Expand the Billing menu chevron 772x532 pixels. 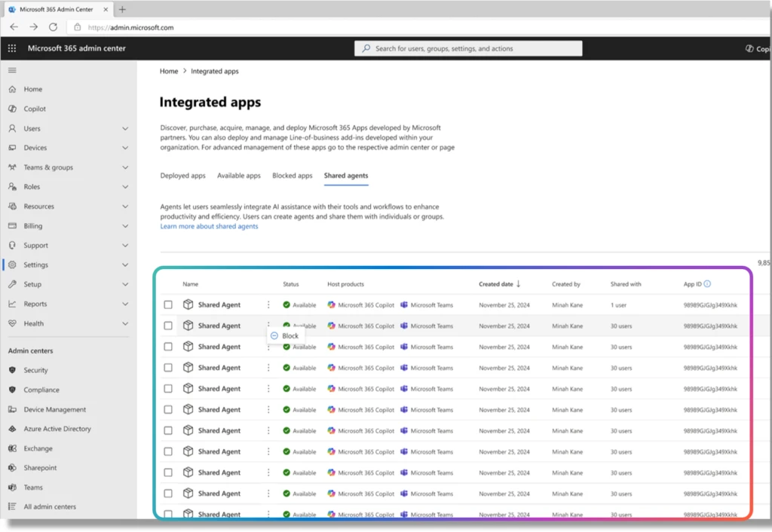[x=126, y=225]
